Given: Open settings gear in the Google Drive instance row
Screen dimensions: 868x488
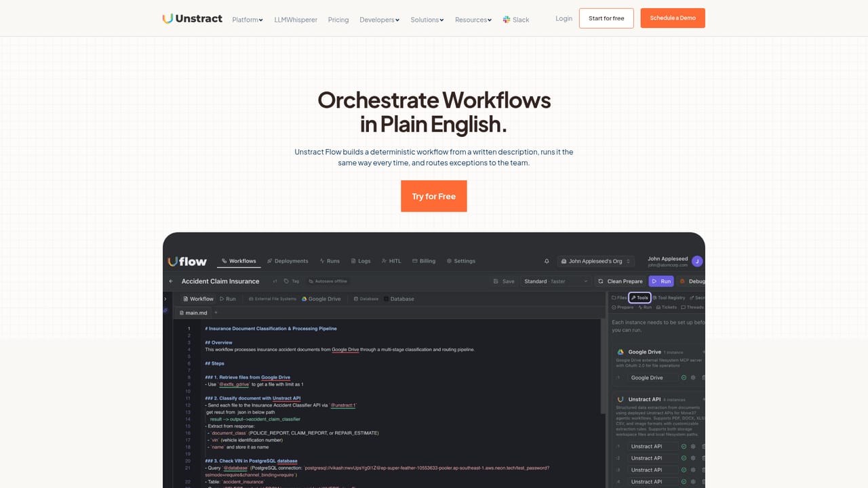Looking at the screenshot, I should (x=693, y=378).
